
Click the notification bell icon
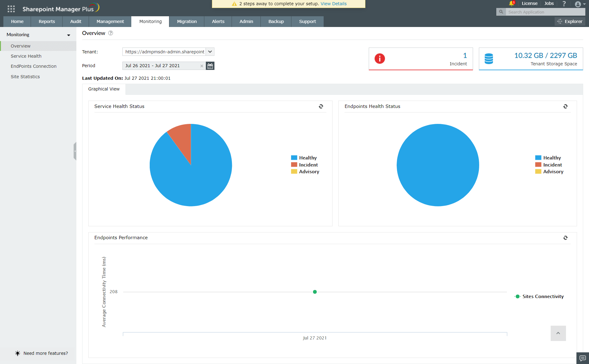pyautogui.click(x=510, y=4)
